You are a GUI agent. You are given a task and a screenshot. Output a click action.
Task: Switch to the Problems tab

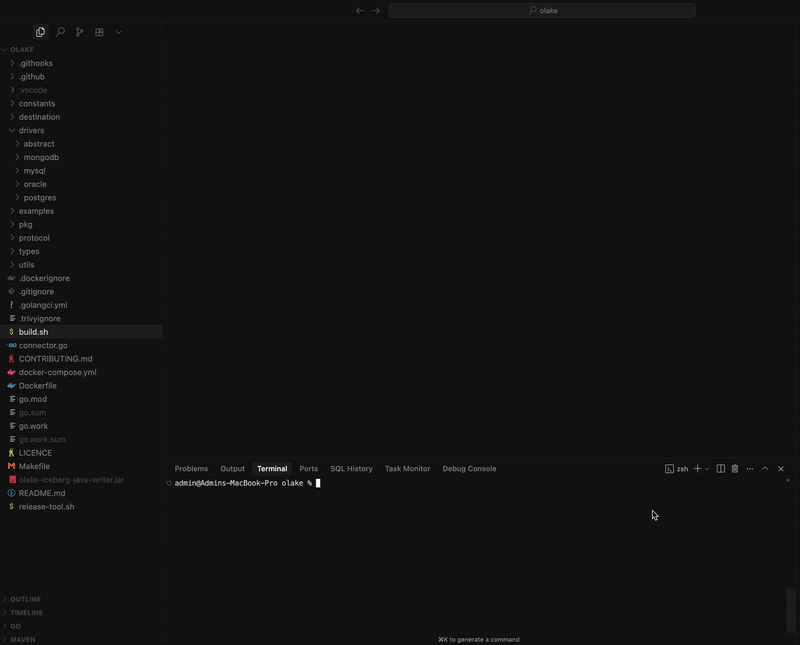[191, 468]
